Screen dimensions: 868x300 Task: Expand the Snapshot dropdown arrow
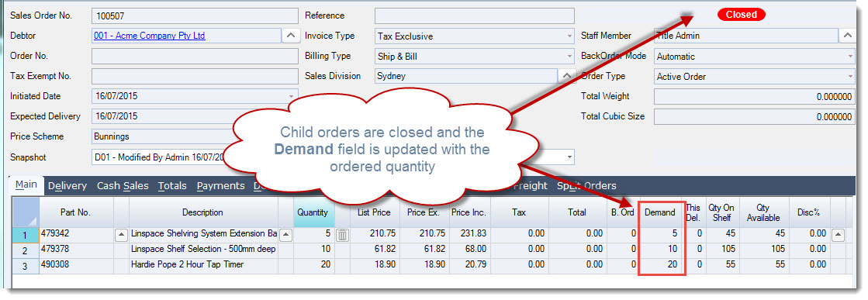[x=569, y=157]
